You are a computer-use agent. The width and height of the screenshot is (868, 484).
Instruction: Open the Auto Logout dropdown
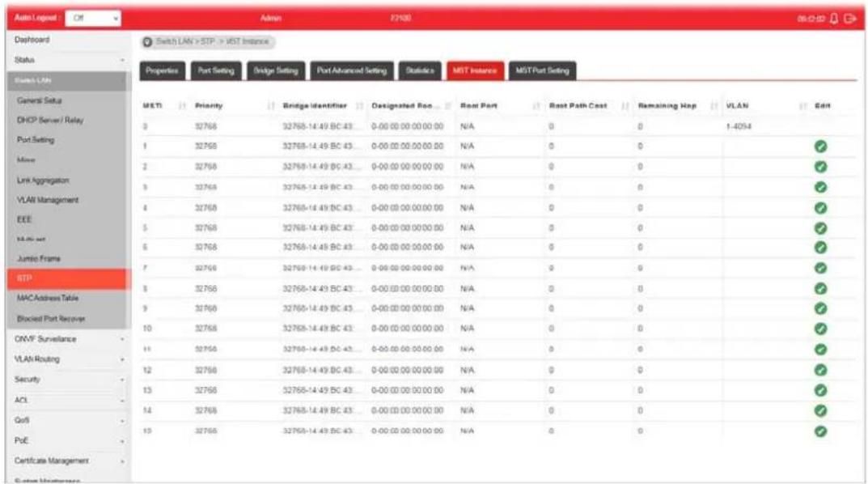coord(93,19)
